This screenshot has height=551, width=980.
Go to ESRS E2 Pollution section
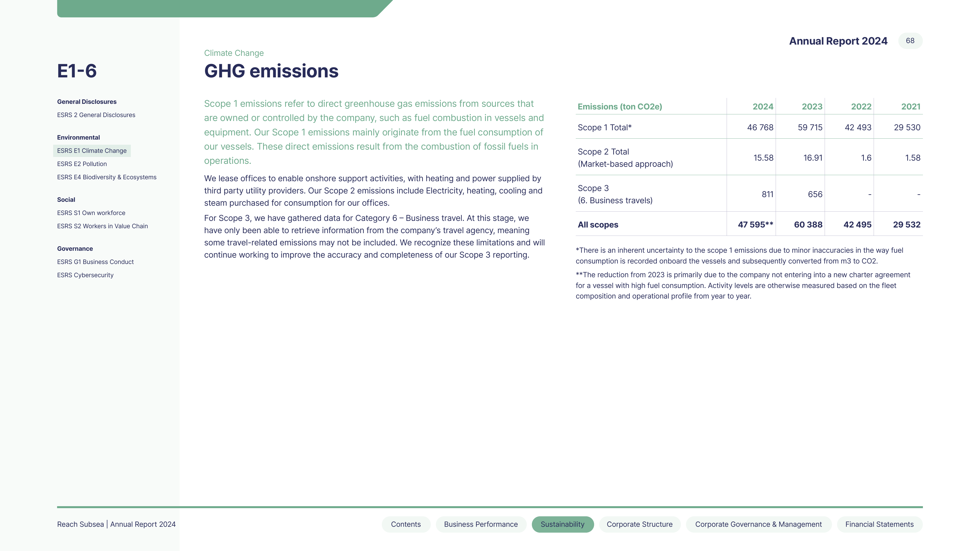click(x=82, y=164)
